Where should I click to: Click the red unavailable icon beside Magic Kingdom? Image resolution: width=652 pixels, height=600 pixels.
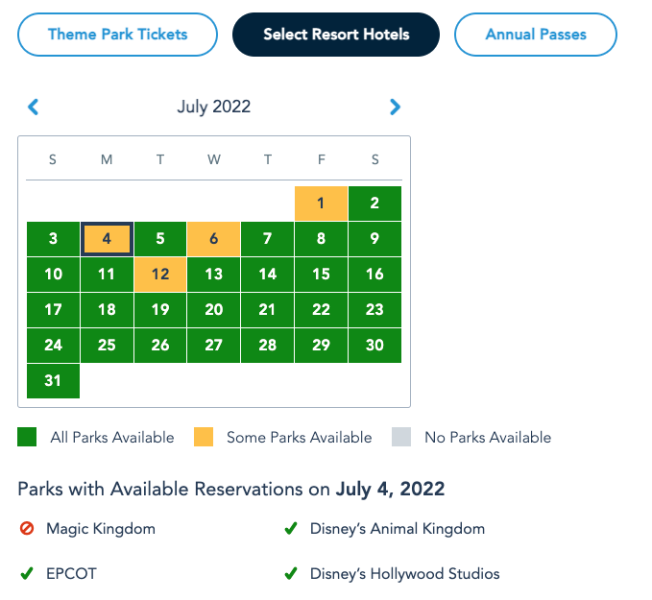point(27,529)
